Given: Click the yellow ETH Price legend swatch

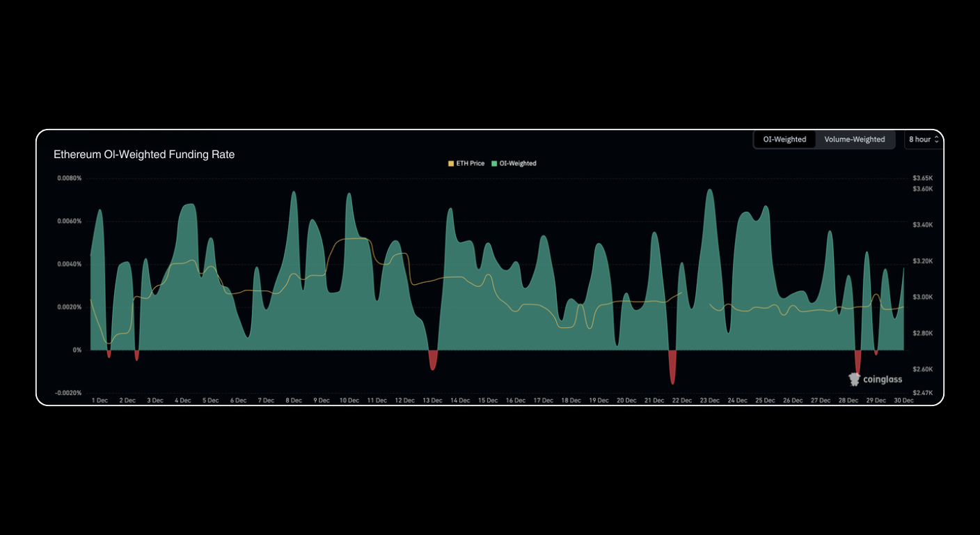Looking at the screenshot, I should [450, 163].
